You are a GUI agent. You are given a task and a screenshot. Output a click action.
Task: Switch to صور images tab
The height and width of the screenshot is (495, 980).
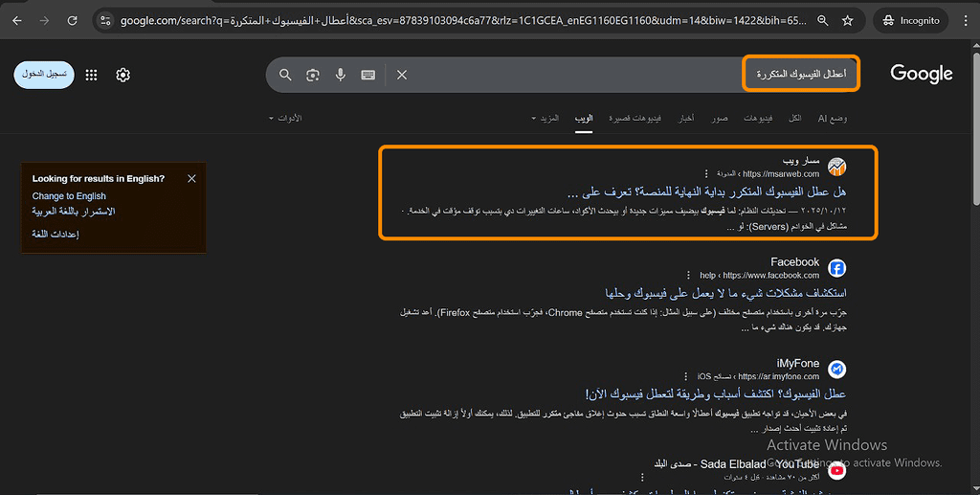[720, 118]
